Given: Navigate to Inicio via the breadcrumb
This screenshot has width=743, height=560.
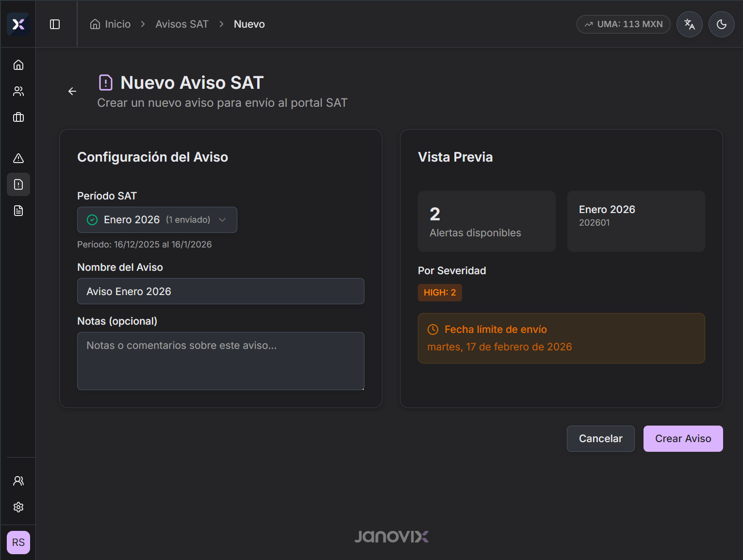Looking at the screenshot, I should tap(110, 24).
